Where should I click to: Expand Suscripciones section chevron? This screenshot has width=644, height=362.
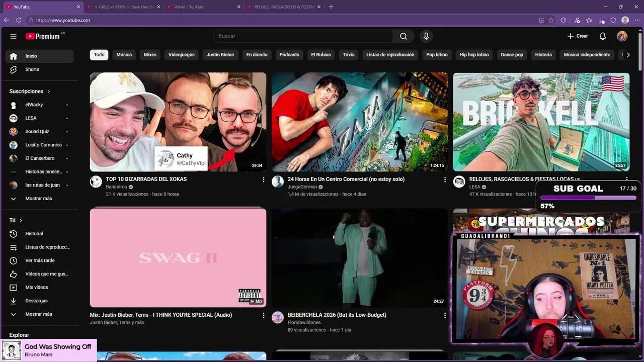point(49,92)
